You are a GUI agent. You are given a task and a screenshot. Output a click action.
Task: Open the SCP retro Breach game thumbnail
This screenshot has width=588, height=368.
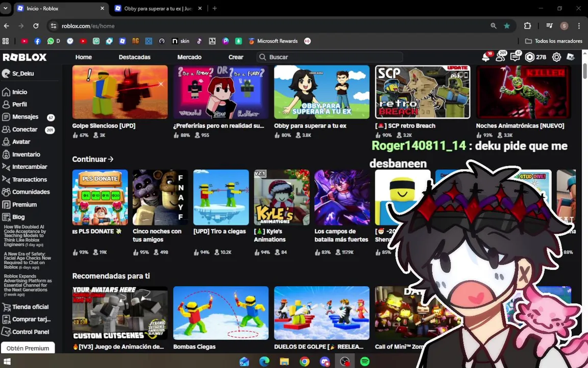[x=423, y=92]
